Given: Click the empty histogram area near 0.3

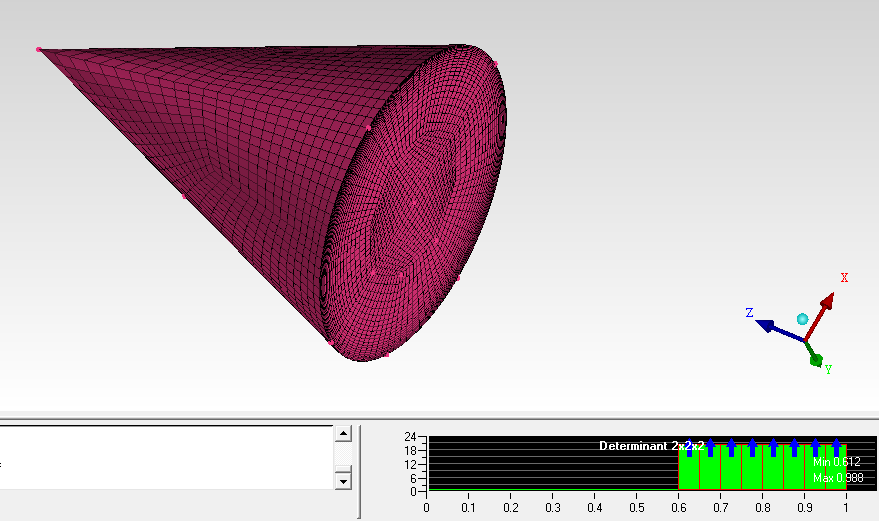Looking at the screenshot, I should (553, 466).
